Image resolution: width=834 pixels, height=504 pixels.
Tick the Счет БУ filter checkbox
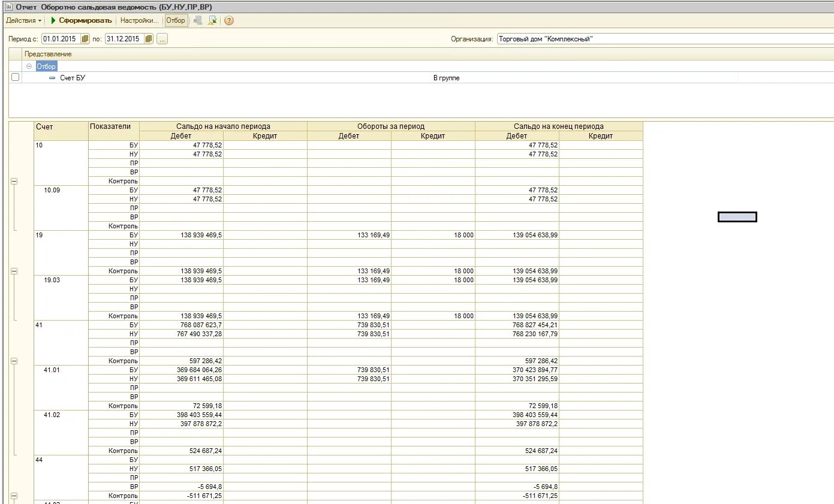16,77
